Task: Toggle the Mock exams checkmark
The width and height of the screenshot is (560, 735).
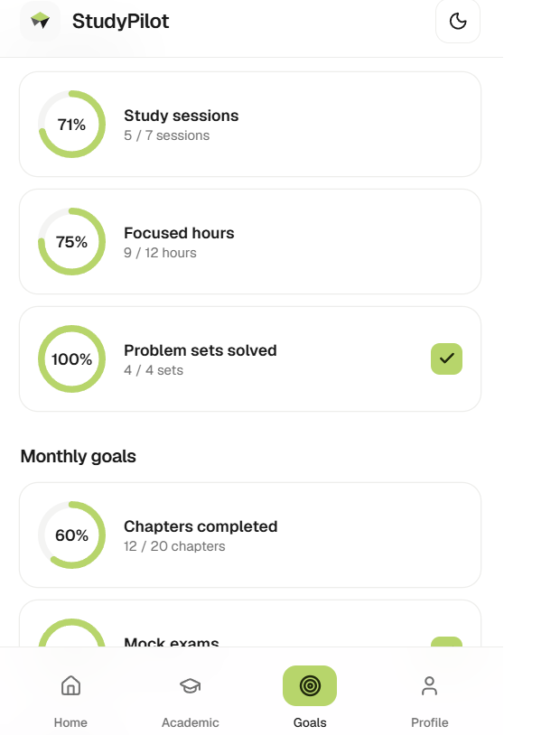Action: (446, 642)
